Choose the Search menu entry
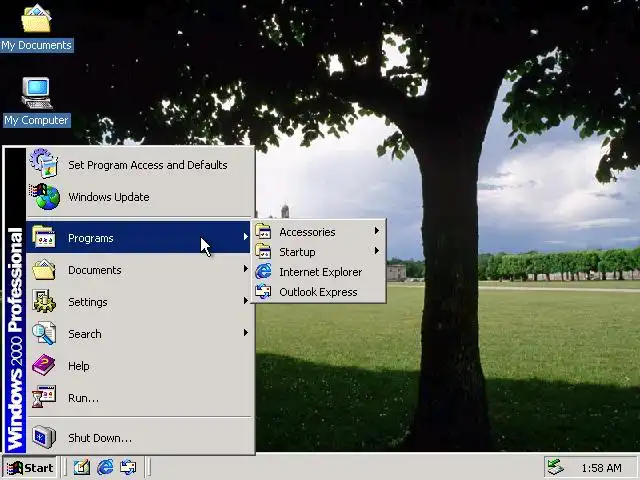Image resolution: width=640 pixels, height=480 pixels. click(138, 333)
